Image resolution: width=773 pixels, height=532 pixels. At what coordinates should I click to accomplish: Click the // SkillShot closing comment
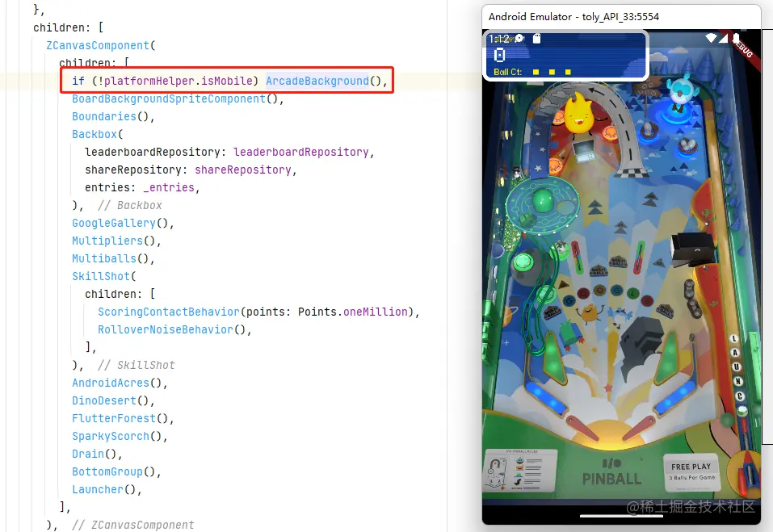(x=136, y=365)
